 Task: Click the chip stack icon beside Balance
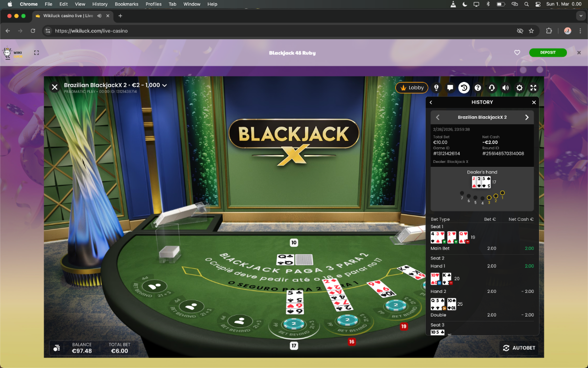(57, 348)
